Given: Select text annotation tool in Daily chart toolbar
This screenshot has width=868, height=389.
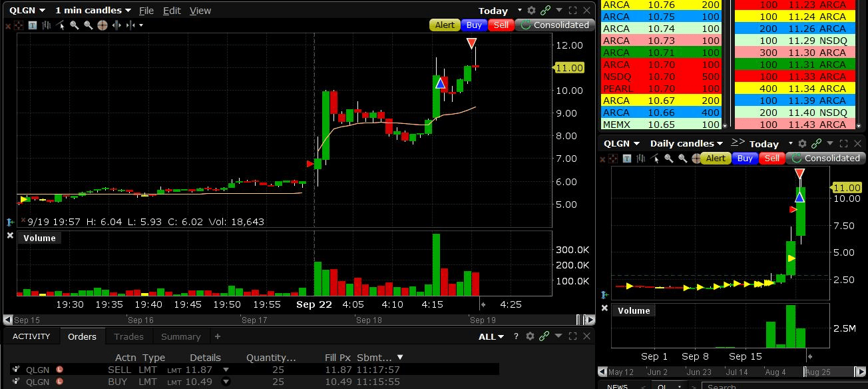Looking at the screenshot, I should click(x=626, y=159).
